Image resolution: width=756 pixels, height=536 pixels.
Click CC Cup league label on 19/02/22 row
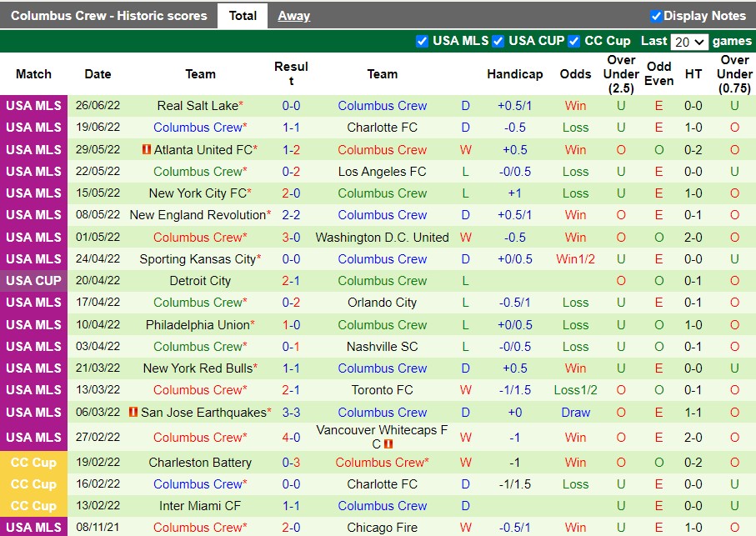tap(33, 463)
